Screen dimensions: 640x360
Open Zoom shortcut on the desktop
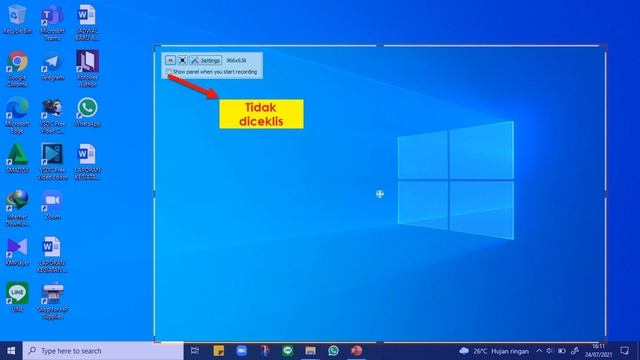(x=52, y=205)
